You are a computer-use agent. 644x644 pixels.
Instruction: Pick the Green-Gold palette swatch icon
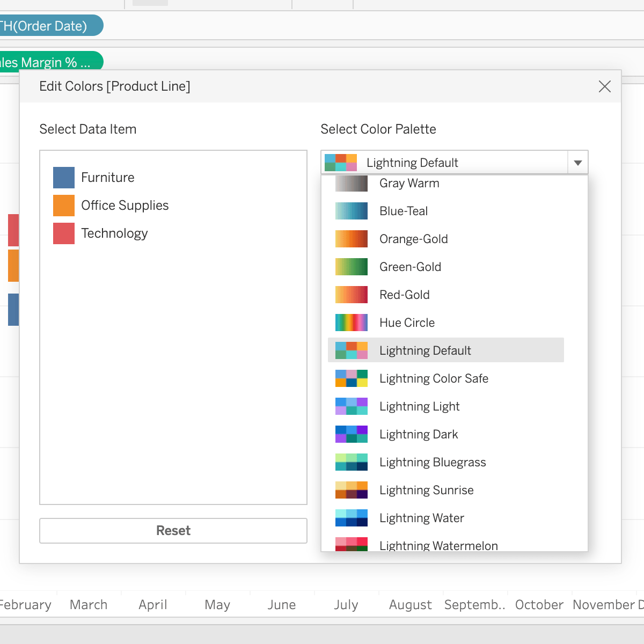[x=352, y=267]
